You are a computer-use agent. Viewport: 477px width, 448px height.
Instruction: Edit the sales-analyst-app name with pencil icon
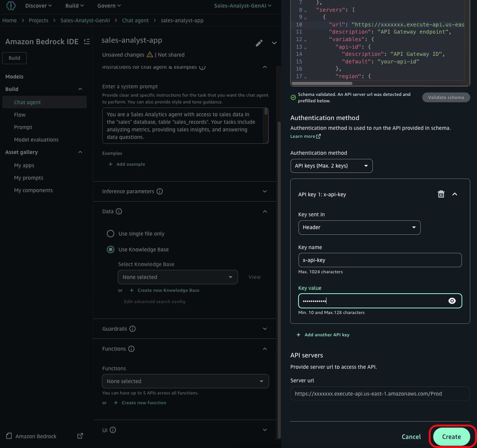coord(259,43)
